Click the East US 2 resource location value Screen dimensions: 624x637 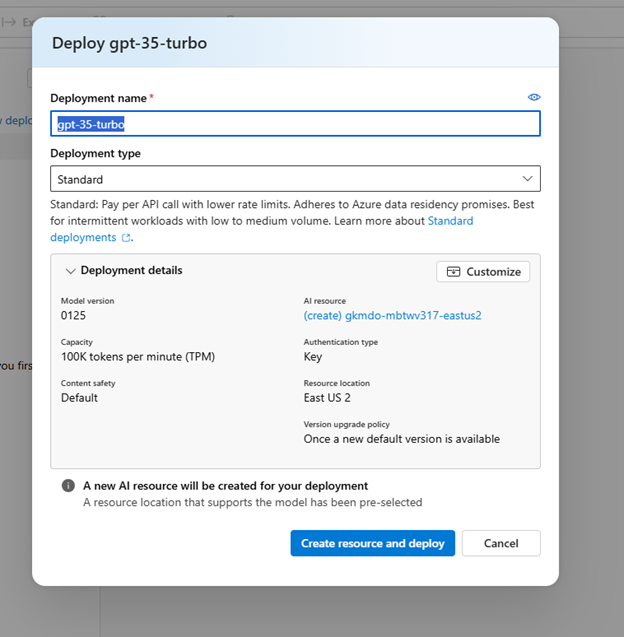point(330,398)
